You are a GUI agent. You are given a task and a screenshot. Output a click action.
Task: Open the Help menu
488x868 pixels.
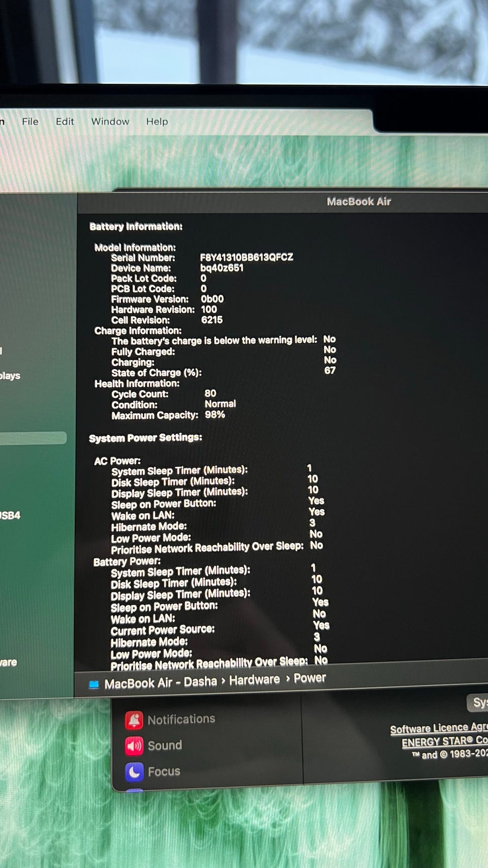pyautogui.click(x=157, y=122)
